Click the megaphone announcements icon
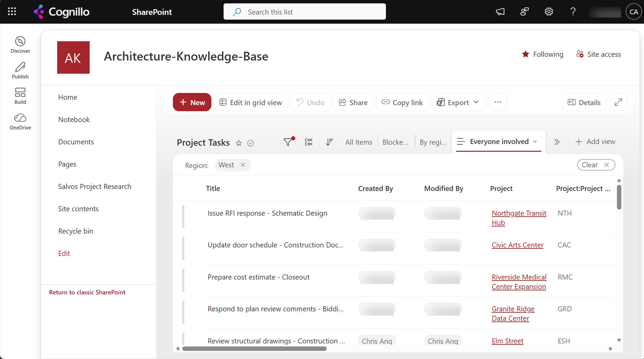The image size is (644, 359). pos(500,12)
